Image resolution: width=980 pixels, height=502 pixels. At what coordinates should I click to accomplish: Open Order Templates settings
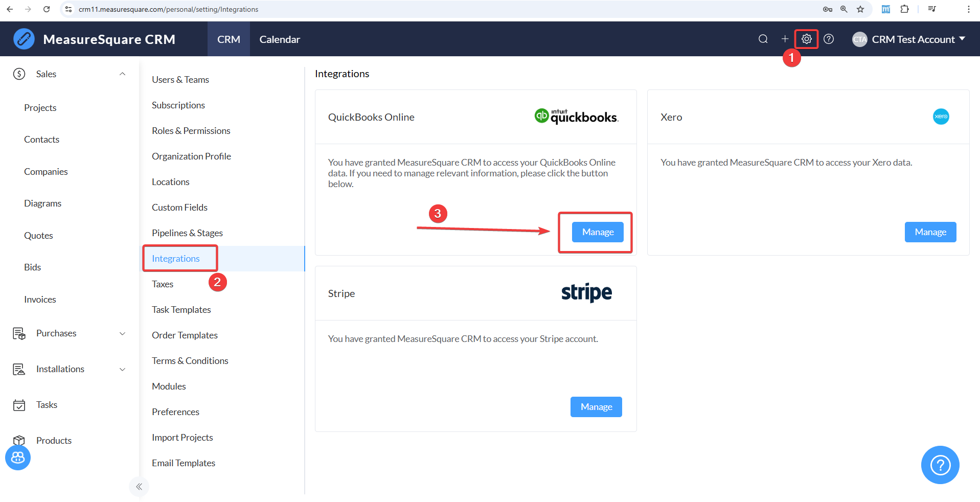click(185, 335)
